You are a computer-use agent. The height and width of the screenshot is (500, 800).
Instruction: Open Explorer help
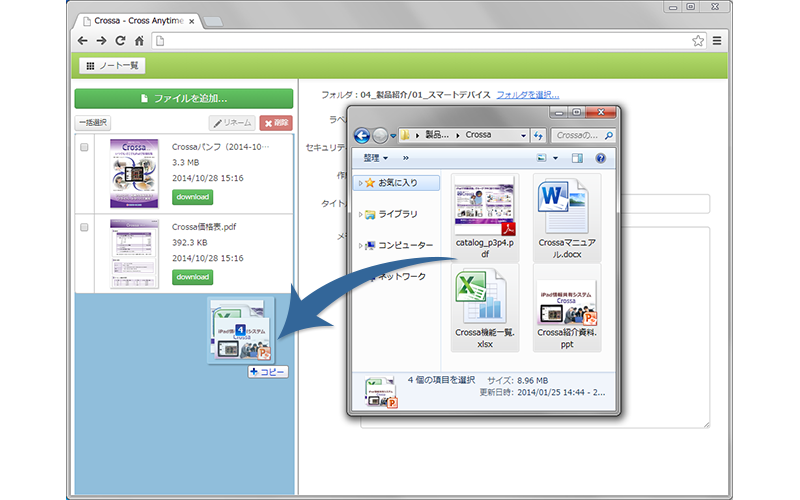point(601,158)
